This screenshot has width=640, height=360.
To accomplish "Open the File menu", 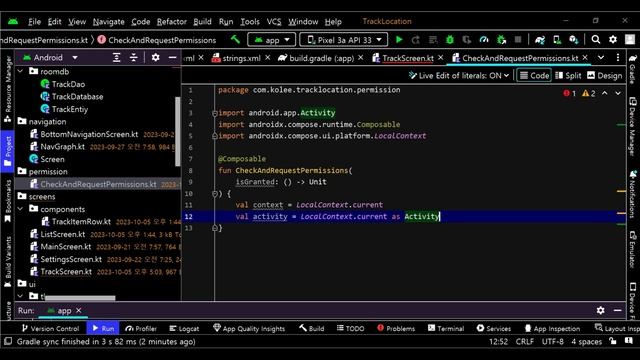I will [x=34, y=22].
